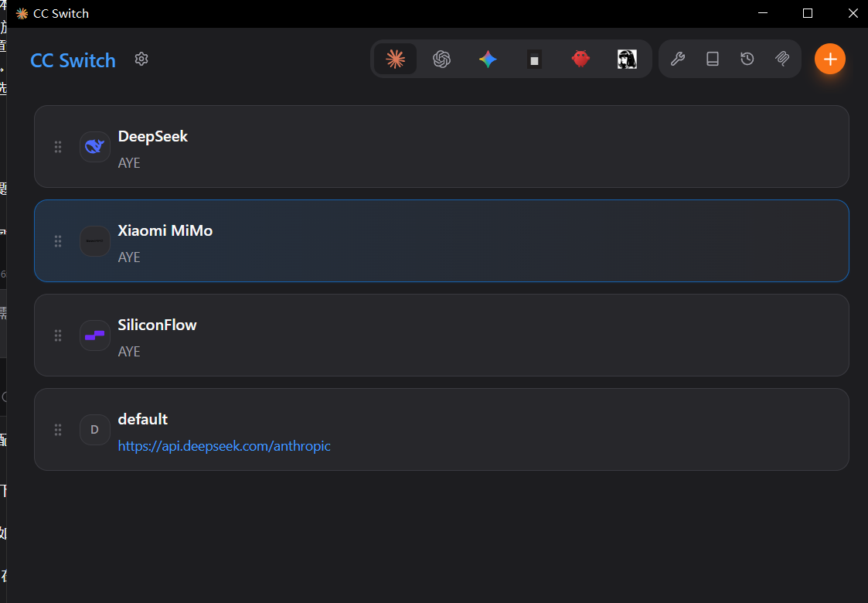Open the api.deepseek.com/anthropic link

[224, 446]
